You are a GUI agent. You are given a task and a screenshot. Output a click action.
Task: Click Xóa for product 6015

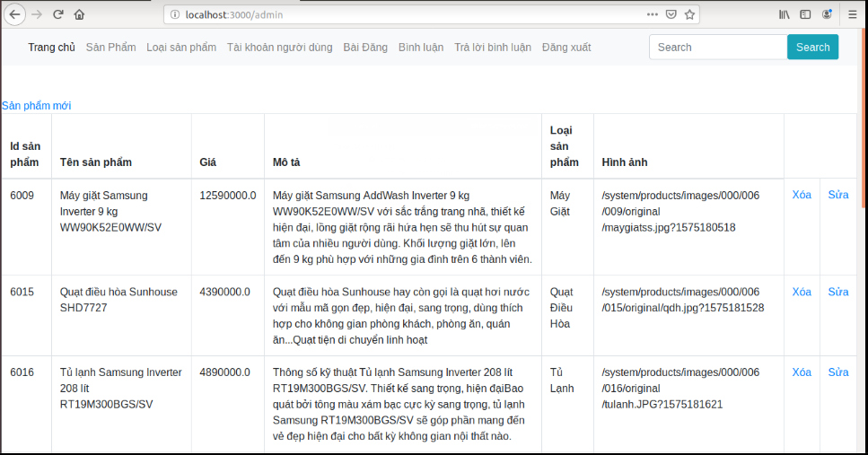tap(802, 292)
